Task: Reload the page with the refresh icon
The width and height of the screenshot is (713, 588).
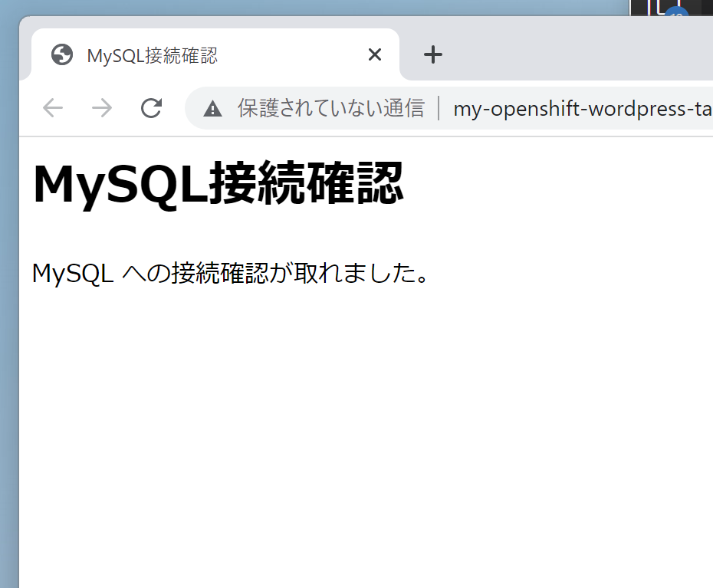Action: point(152,108)
